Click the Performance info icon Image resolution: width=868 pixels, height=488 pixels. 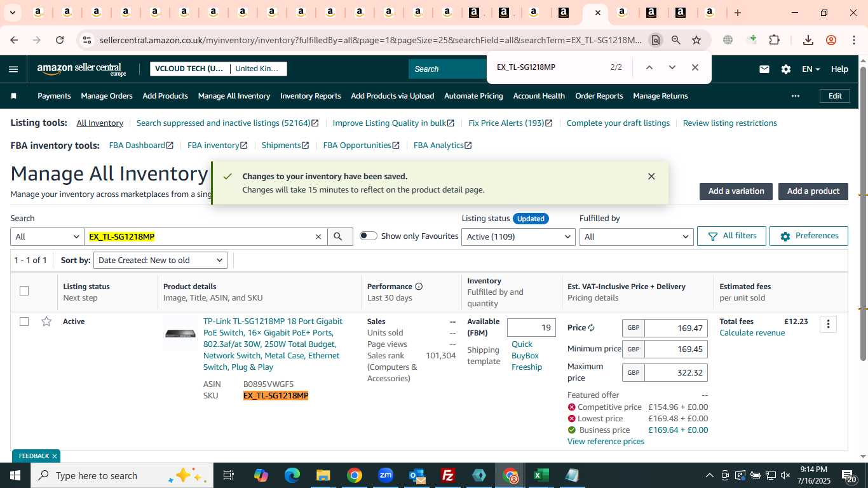[419, 287]
